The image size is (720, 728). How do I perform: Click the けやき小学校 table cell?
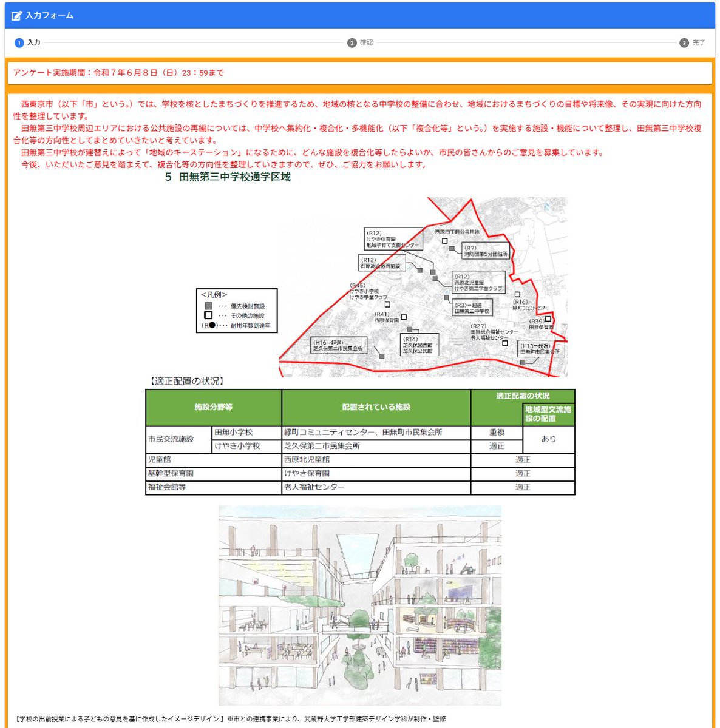click(x=246, y=446)
